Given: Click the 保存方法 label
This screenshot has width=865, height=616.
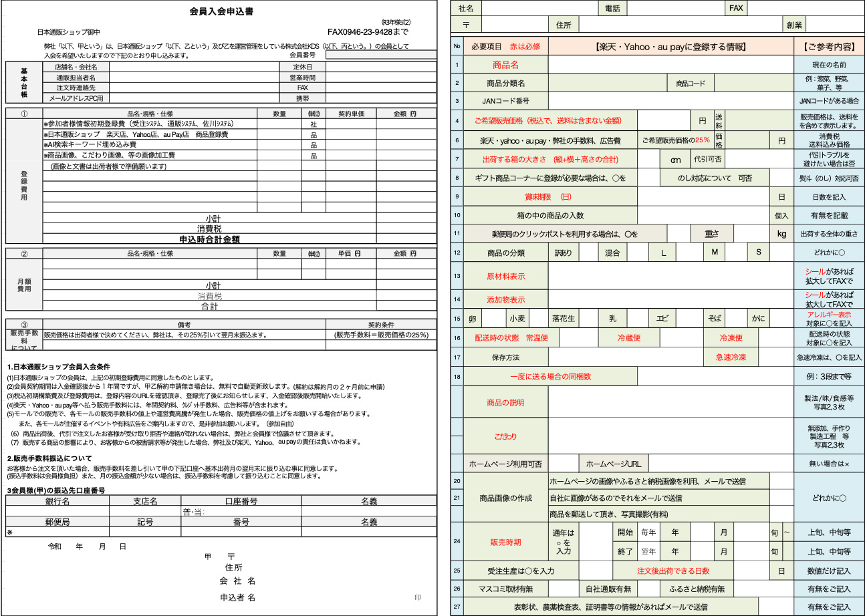Looking at the screenshot, I should click(x=506, y=357).
